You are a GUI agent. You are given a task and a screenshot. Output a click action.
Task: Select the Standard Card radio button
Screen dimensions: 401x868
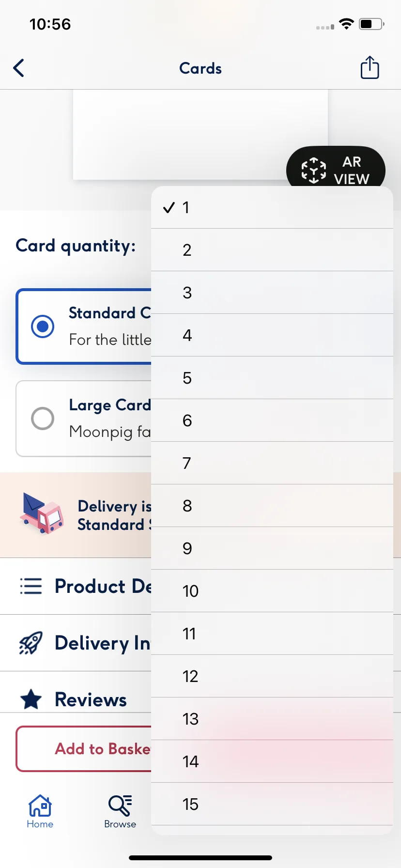tap(43, 326)
